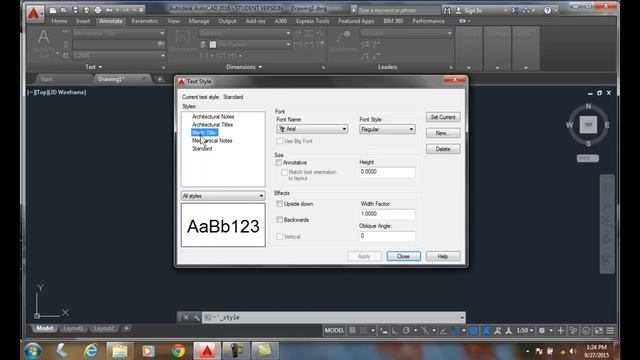Click the Apply button
640x360 pixels.
[x=364, y=256]
